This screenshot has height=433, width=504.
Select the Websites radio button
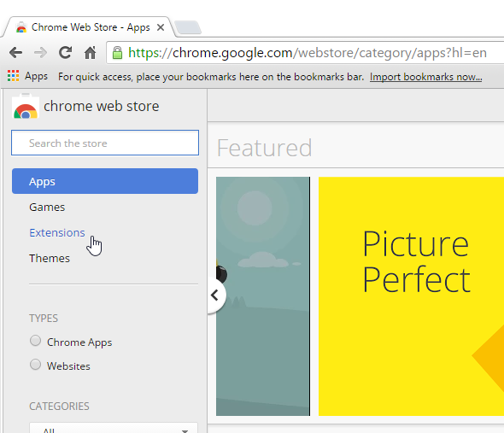[35, 365]
